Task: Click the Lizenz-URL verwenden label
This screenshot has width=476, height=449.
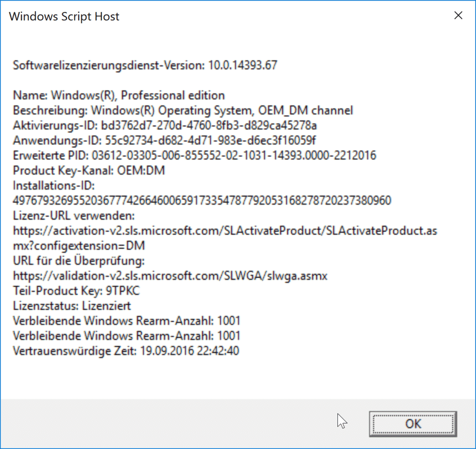Action: tap(73, 216)
